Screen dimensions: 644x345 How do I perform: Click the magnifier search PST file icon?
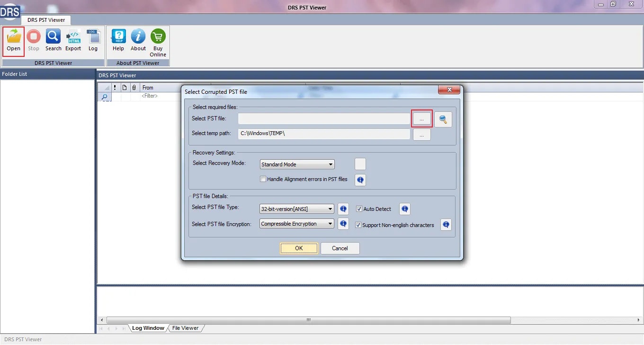click(443, 119)
